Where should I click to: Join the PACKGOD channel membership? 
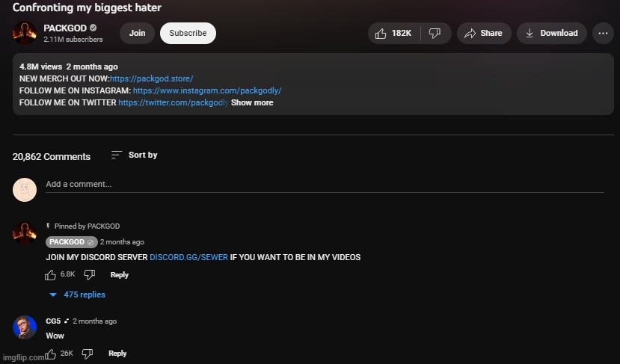point(137,33)
